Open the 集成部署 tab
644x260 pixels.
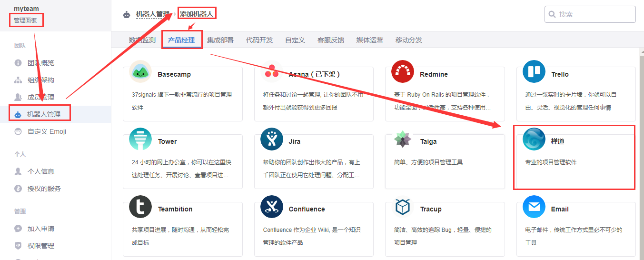[220, 40]
